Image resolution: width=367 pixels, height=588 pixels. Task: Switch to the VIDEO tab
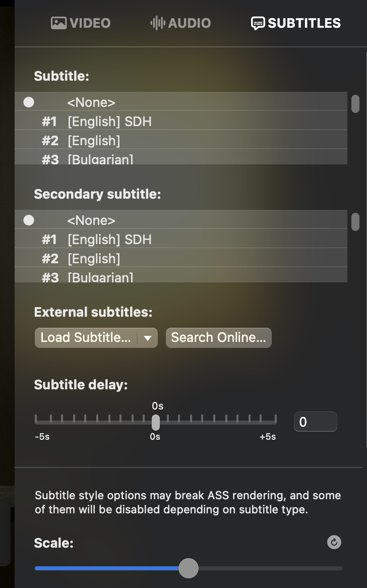tap(81, 23)
